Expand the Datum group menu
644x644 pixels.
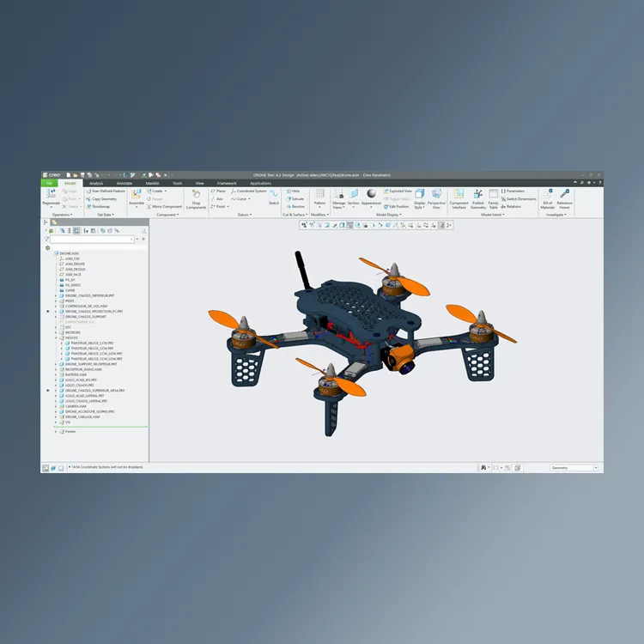(245, 215)
